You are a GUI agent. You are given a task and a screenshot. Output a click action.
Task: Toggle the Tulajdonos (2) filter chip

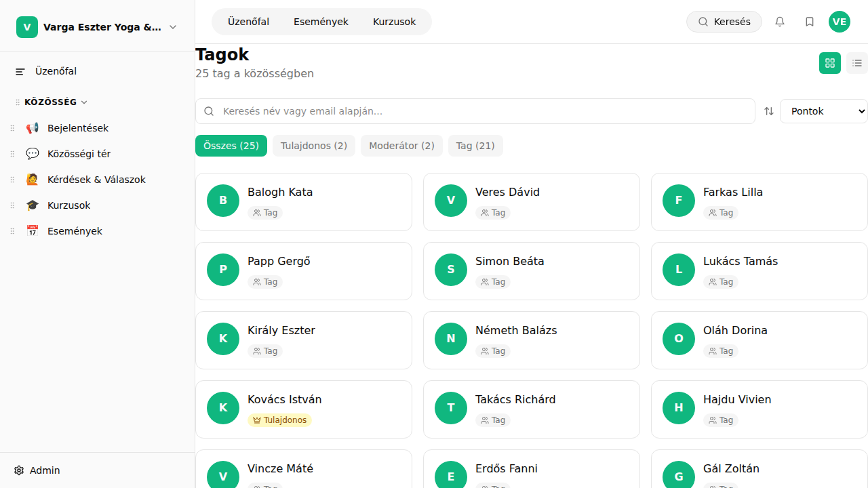313,145
